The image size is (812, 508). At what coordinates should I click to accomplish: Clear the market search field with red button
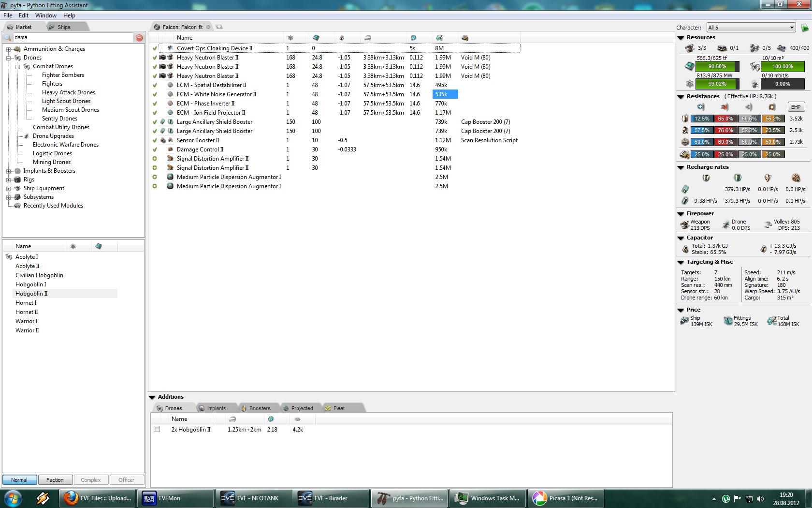(x=139, y=38)
